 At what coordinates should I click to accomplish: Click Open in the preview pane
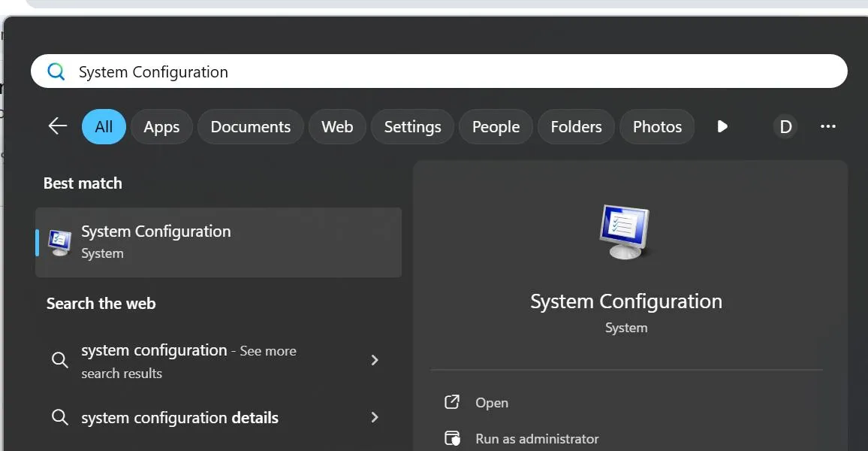coord(492,403)
